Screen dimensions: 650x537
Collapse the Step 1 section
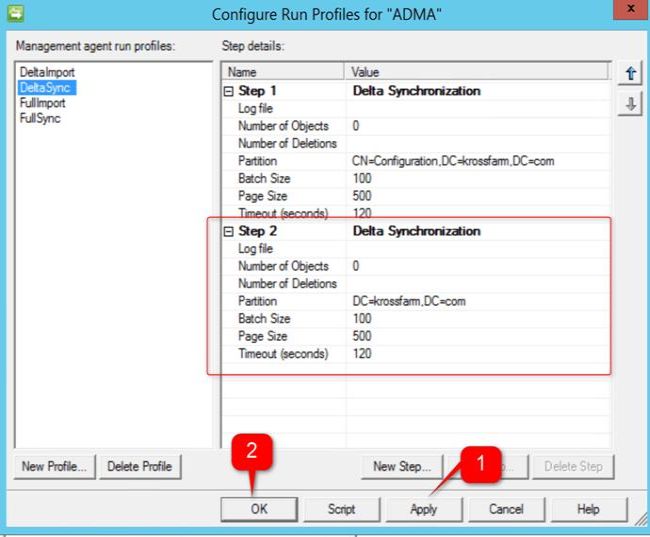(228, 91)
